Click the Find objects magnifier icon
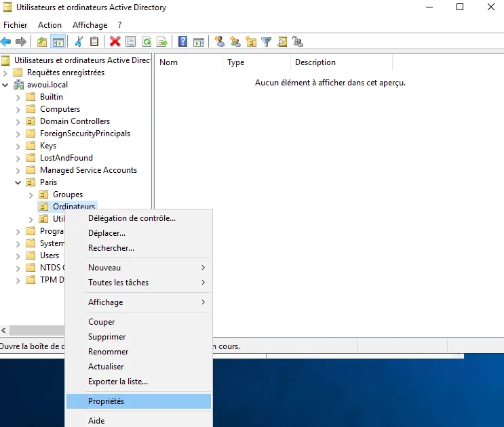The image size is (504, 427). pyautogui.click(x=282, y=42)
